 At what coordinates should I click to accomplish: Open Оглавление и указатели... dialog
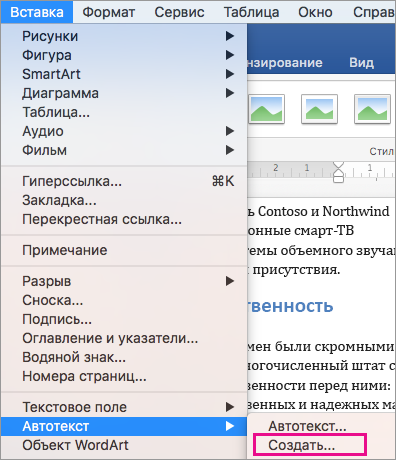[x=124, y=338]
